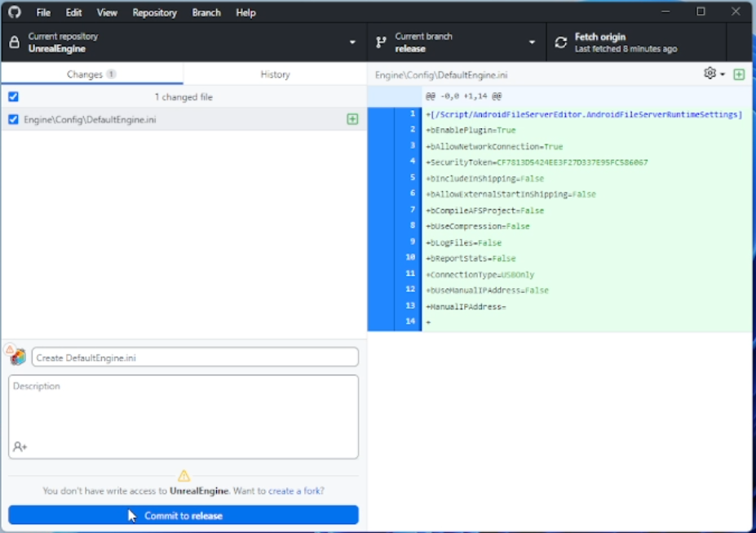This screenshot has width=756, height=533.
Task: Open the File menu
Action: click(43, 12)
